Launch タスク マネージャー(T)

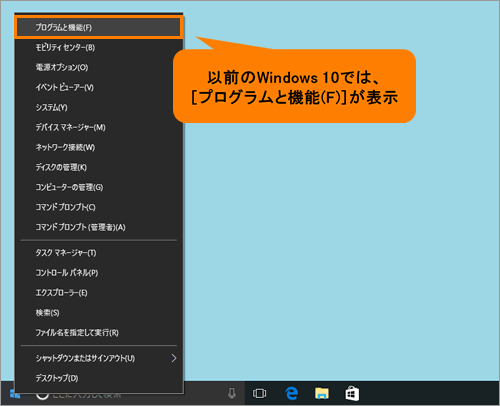click(x=99, y=253)
